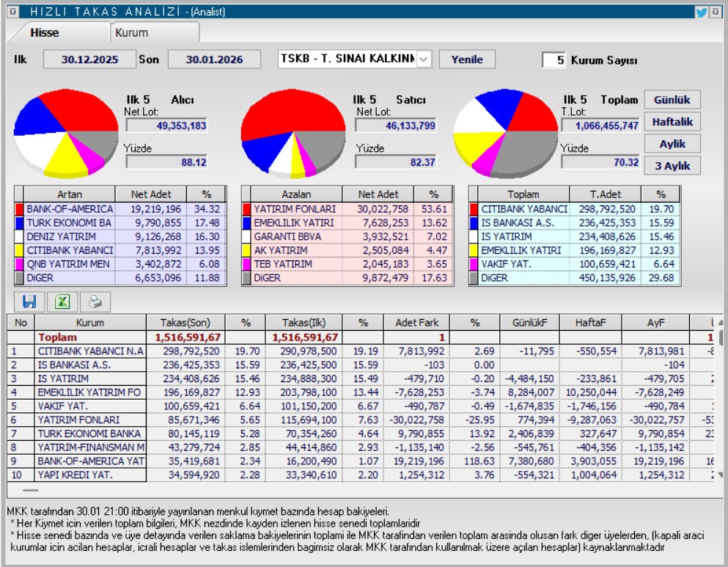Screen dimensions: 728x567
Task: Click the Net Lot value 49,353,183
Action: [x=166, y=125]
